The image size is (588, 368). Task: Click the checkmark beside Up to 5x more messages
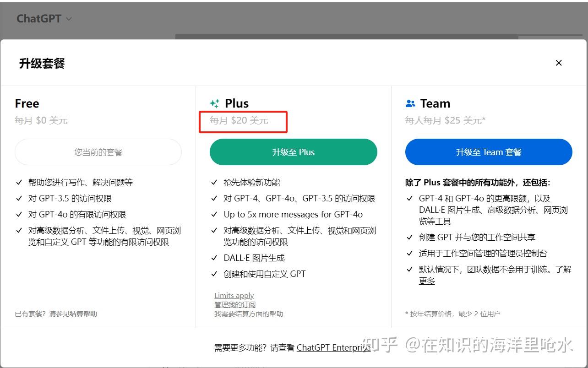pyautogui.click(x=214, y=214)
